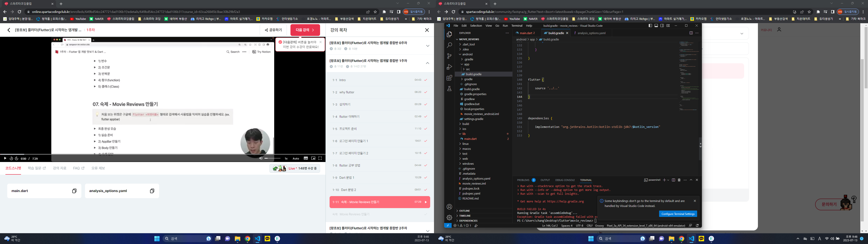The height and width of the screenshot is (244, 868).
Task: Open the File menu in VS Code
Action: (455, 26)
